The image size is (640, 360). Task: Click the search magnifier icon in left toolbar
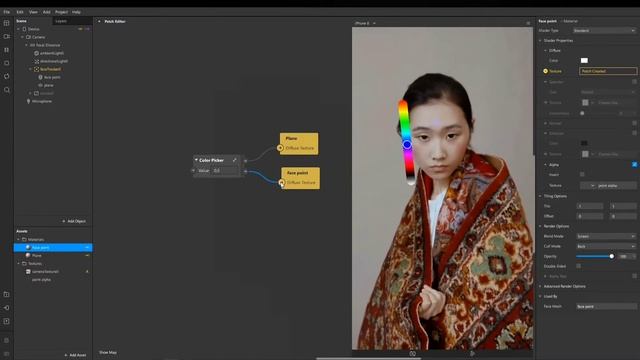[7, 90]
